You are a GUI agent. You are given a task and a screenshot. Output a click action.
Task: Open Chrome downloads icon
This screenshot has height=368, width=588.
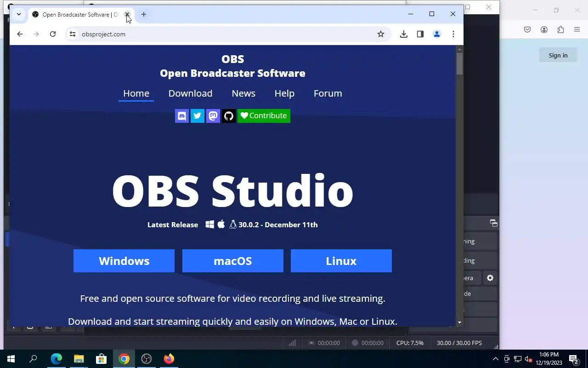point(404,34)
